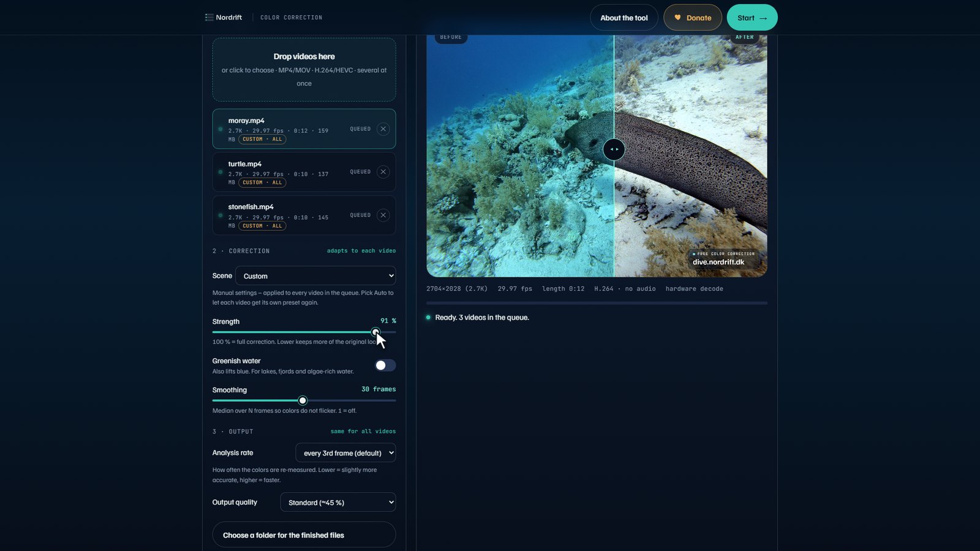Click the COLOR CORRECTION header label

pos(291,18)
